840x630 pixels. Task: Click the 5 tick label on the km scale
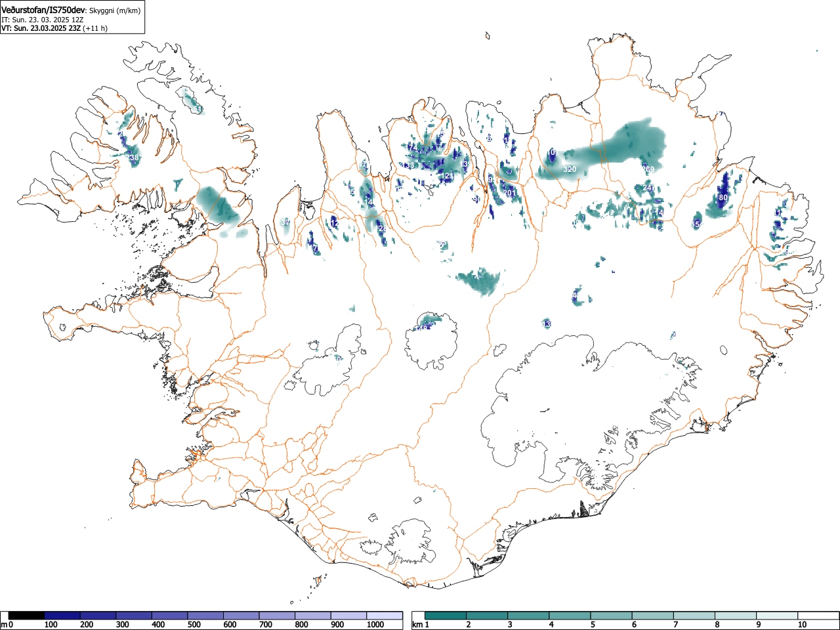pyautogui.click(x=593, y=625)
